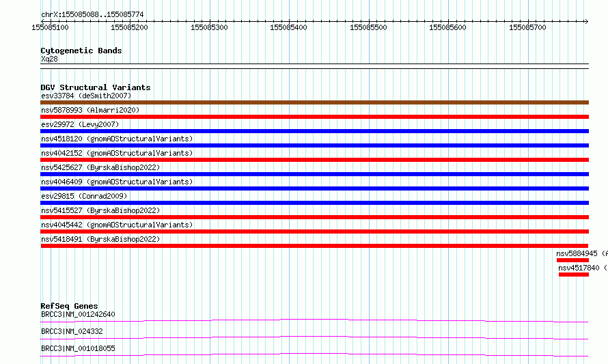The height and width of the screenshot is (364, 608).
Task: Click the Xq28 band outline bar
Action: [314, 66]
